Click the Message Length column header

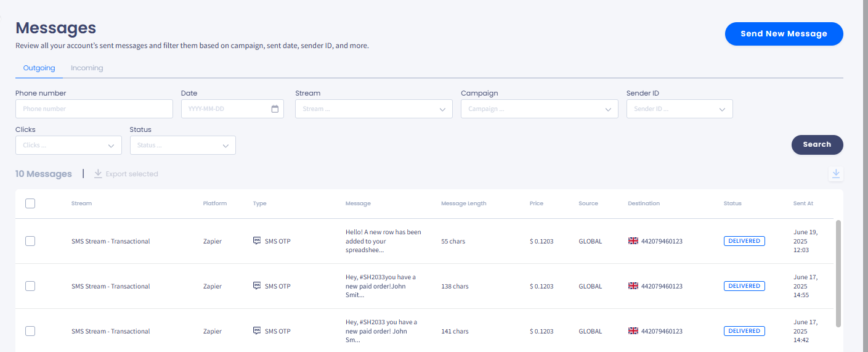point(464,203)
